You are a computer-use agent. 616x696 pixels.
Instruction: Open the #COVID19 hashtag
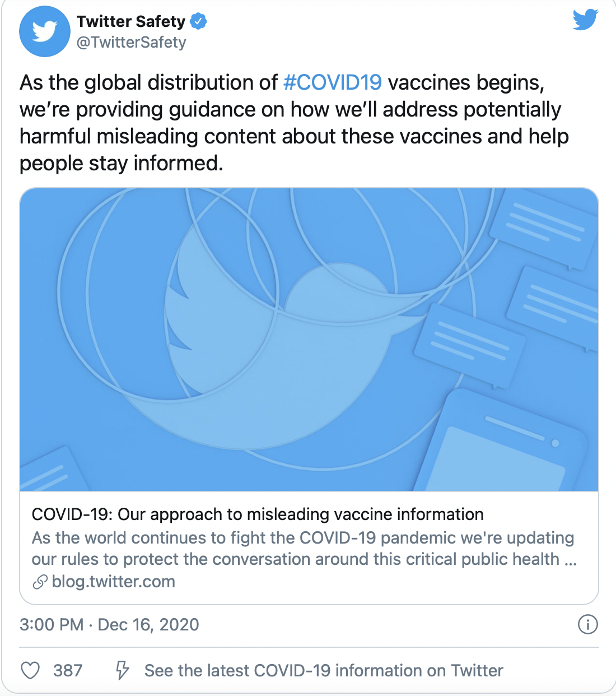(x=333, y=82)
